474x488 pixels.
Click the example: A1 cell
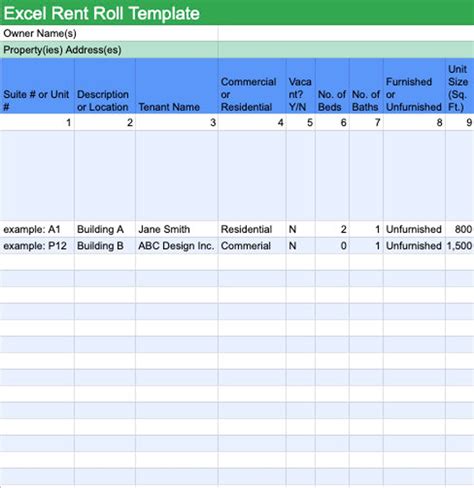coord(37,229)
